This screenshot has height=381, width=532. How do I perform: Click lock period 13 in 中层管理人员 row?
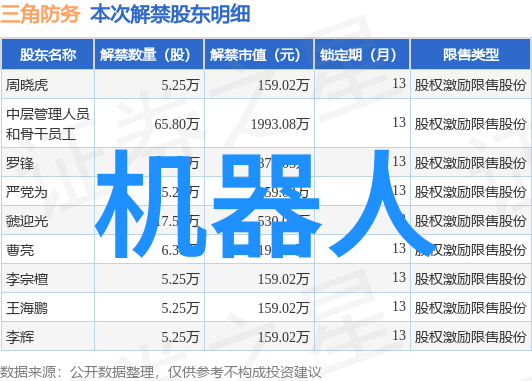coord(399,122)
